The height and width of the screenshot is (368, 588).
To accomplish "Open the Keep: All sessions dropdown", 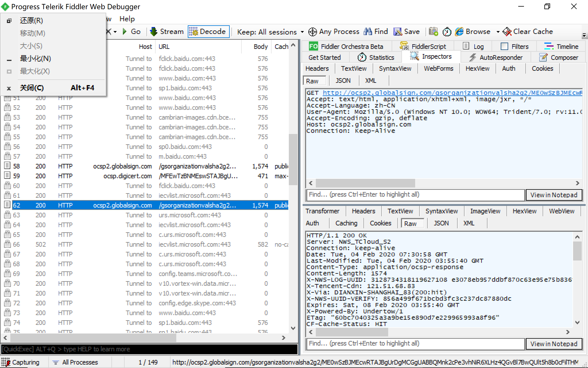I will coord(270,32).
